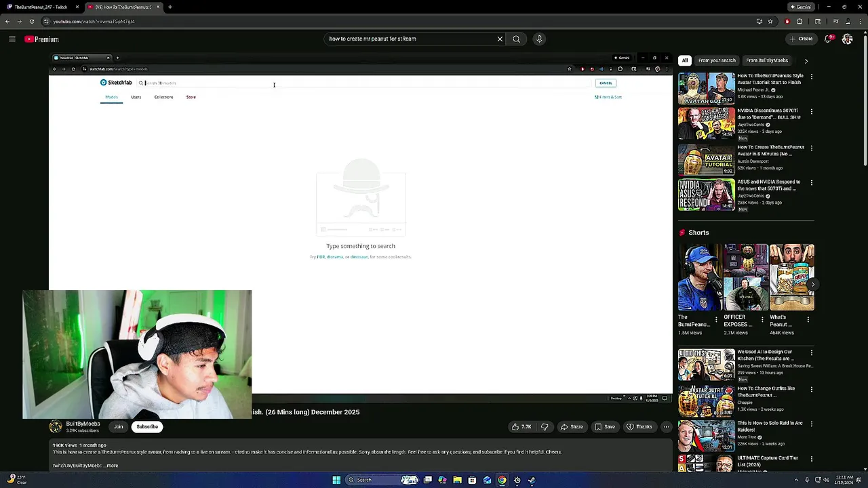Click the Join channel button
Image resolution: width=868 pixels, height=488 pixels.
point(119,427)
